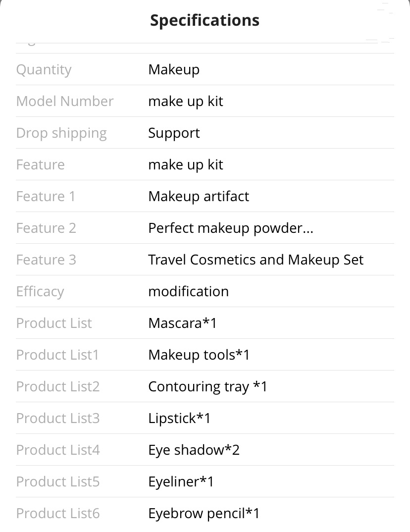Tap the Mascara*1 product entry
The image size is (410, 532).
(x=182, y=323)
